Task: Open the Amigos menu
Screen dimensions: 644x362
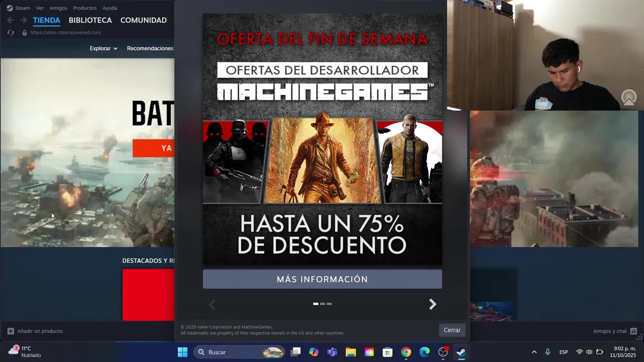Action: click(58, 8)
